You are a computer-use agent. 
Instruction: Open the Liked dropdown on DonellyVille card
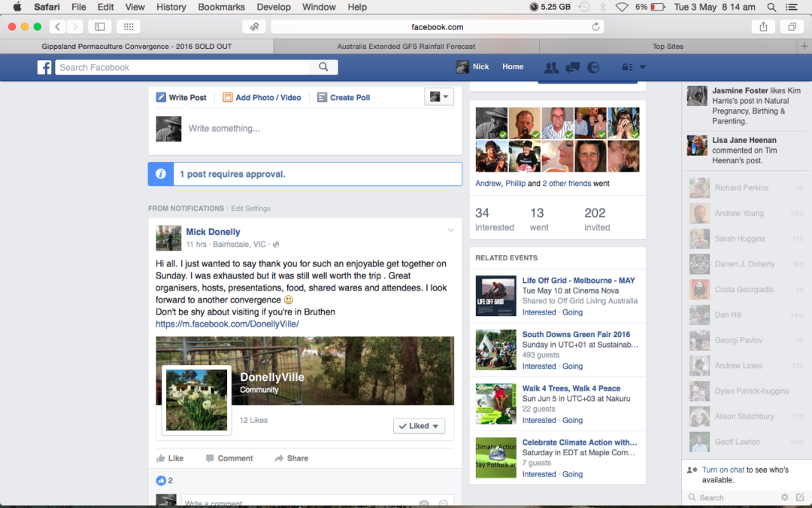[x=419, y=426]
